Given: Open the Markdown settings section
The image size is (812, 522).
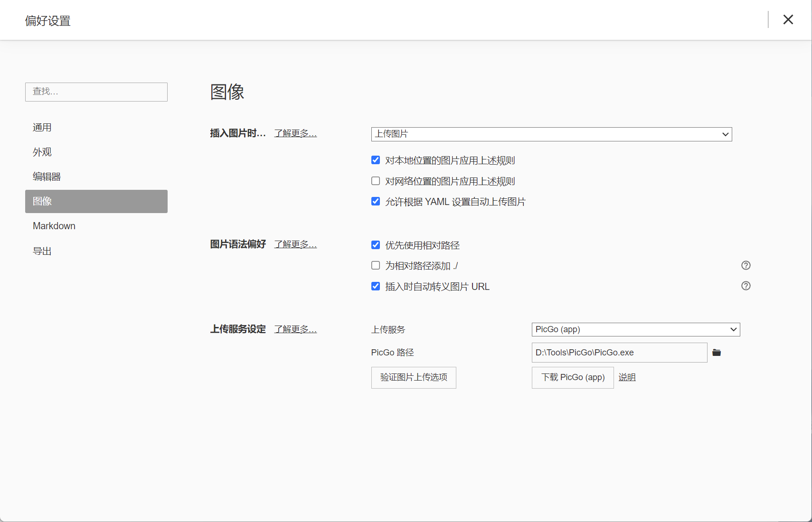Looking at the screenshot, I should [x=96, y=226].
